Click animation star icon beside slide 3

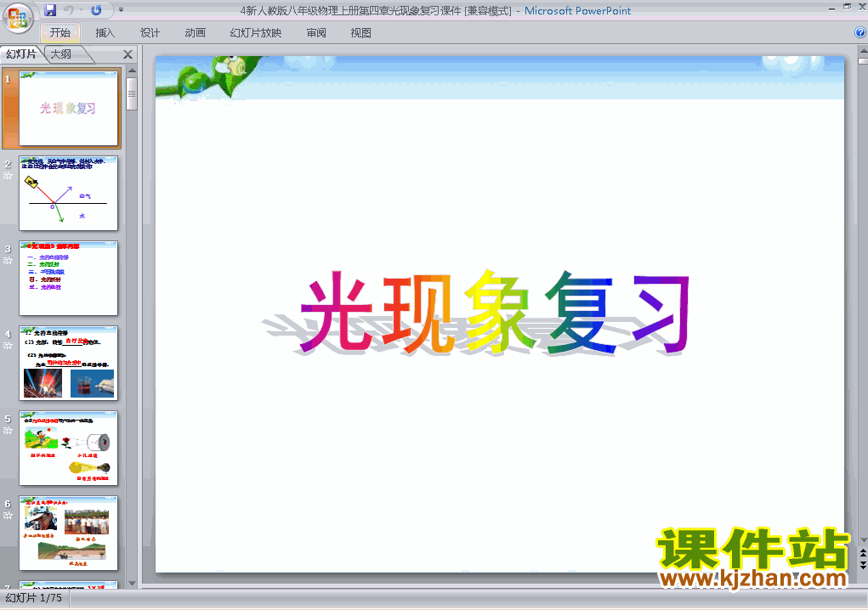[x=8, y=261]
